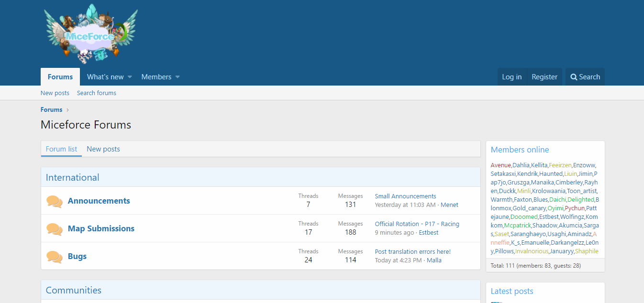The height and width of the screenshot is (303, 644).
Task: Open Post translation errors here thread
Action: point(412,252)
